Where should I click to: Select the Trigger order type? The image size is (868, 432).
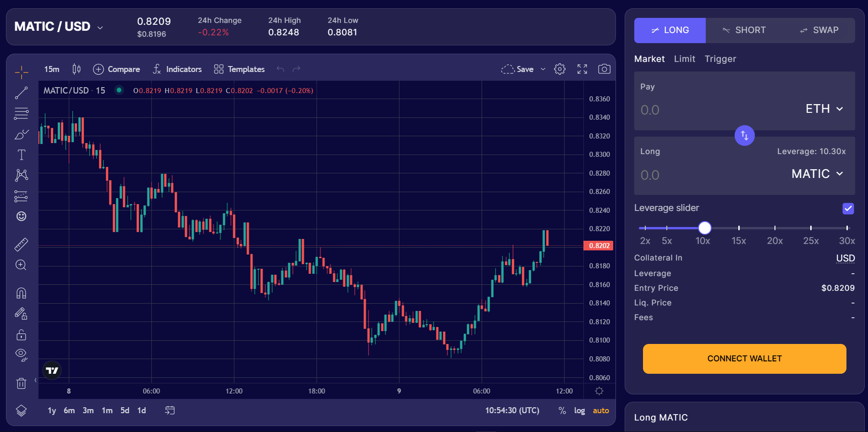point(720,59)
